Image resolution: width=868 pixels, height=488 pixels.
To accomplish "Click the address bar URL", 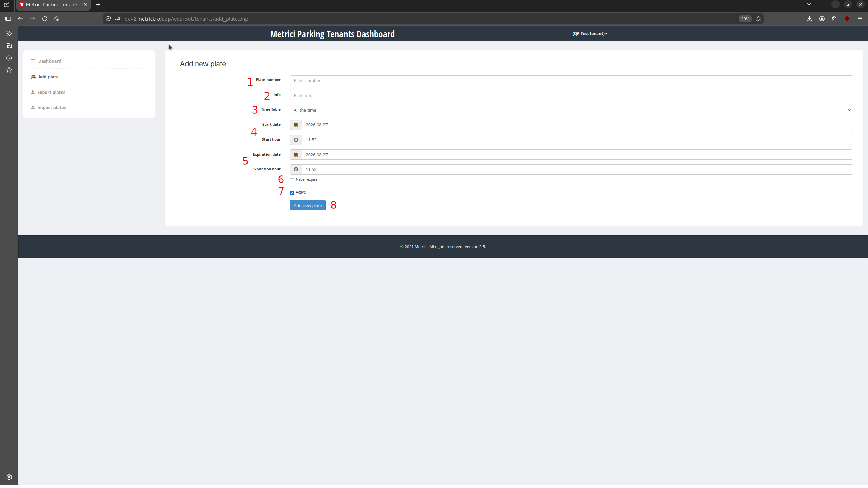I will [x=186, y=19].
